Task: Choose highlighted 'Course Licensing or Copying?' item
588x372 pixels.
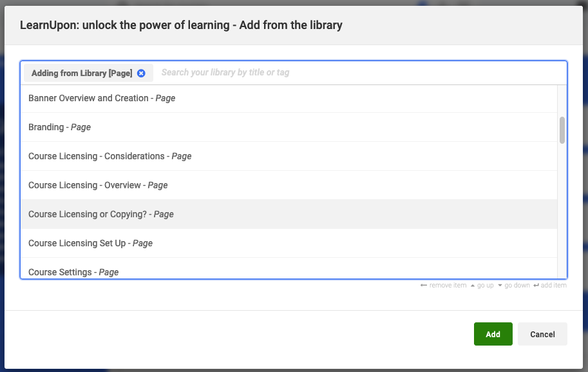Action: coord(101,214)
